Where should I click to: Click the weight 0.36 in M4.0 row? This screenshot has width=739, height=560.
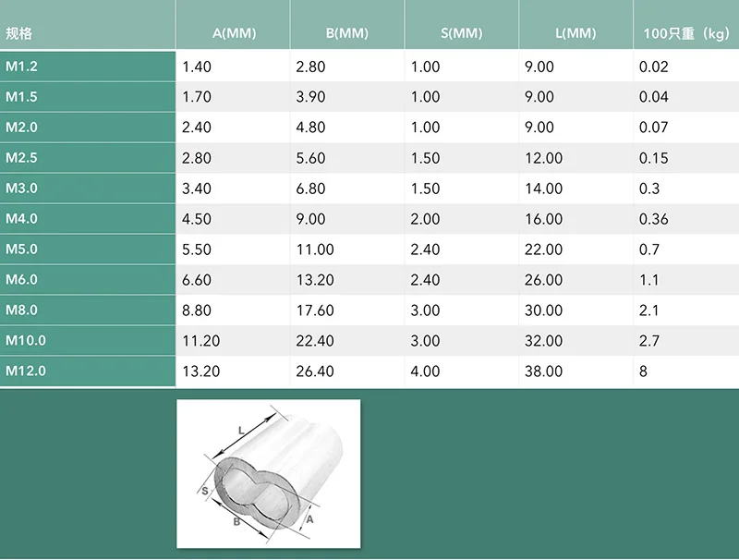coord(654,219)
